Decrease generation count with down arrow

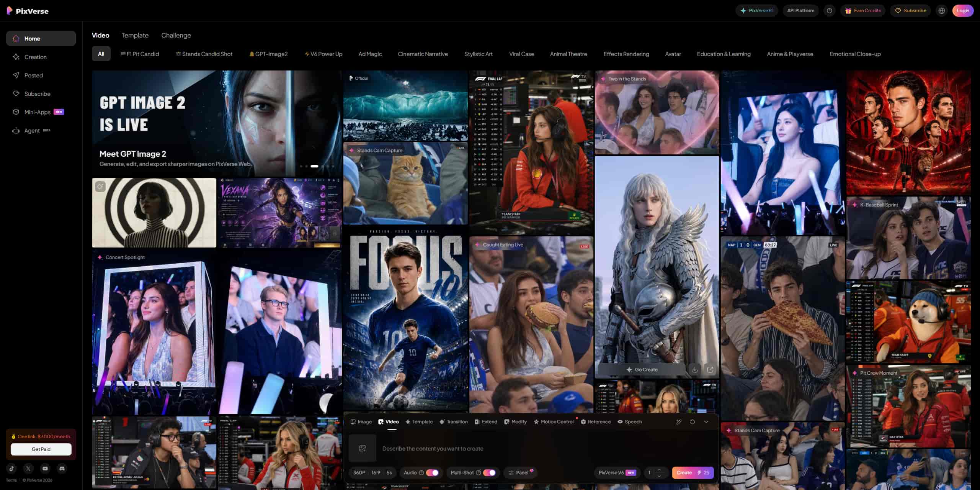pyautogui.click(x=659, y=476)
